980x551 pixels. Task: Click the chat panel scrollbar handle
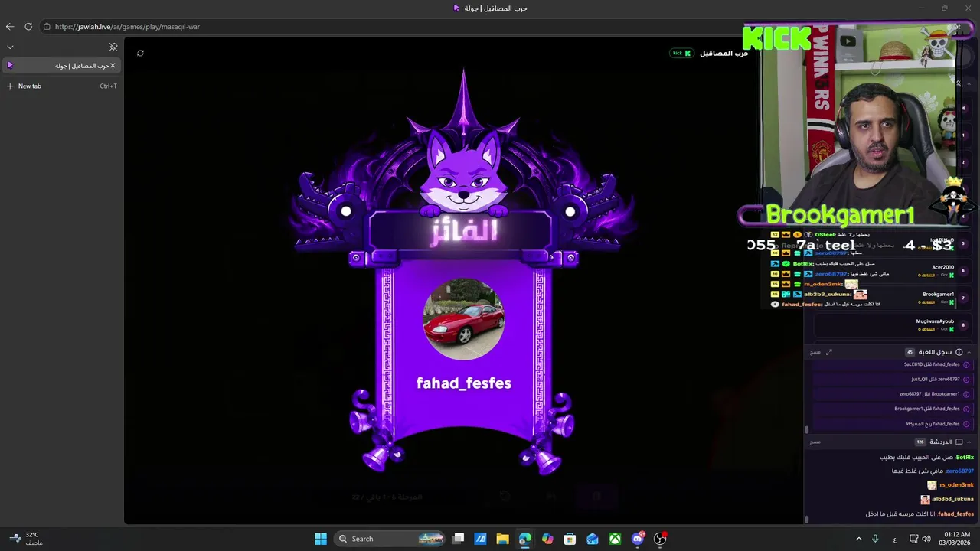tap(806, 520)
